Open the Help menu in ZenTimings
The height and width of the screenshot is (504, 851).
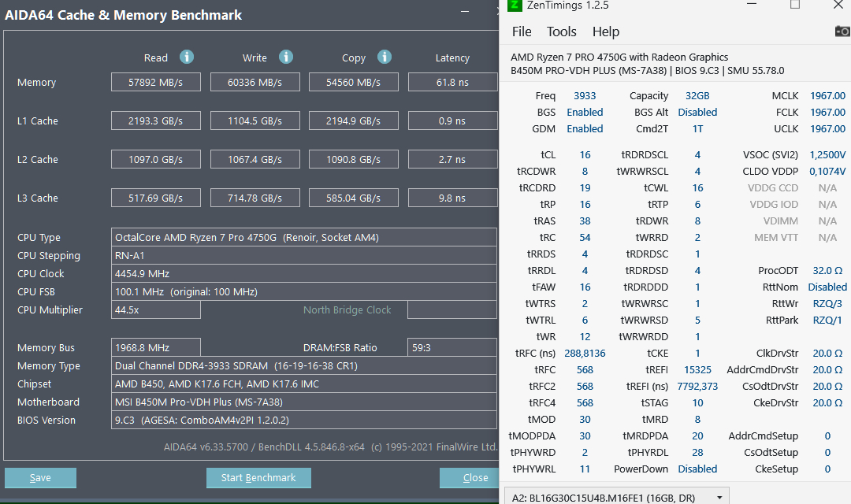pyautogui.click(x=606, y=31)
